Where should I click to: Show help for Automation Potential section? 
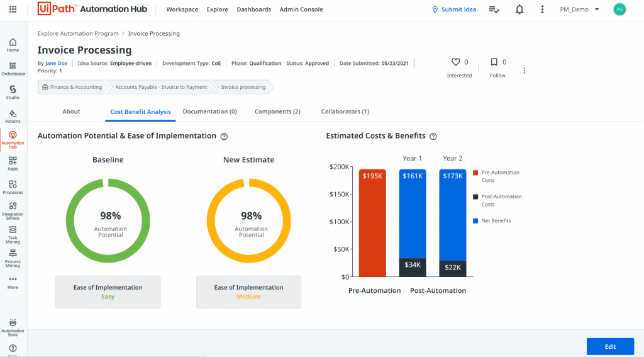224,137
